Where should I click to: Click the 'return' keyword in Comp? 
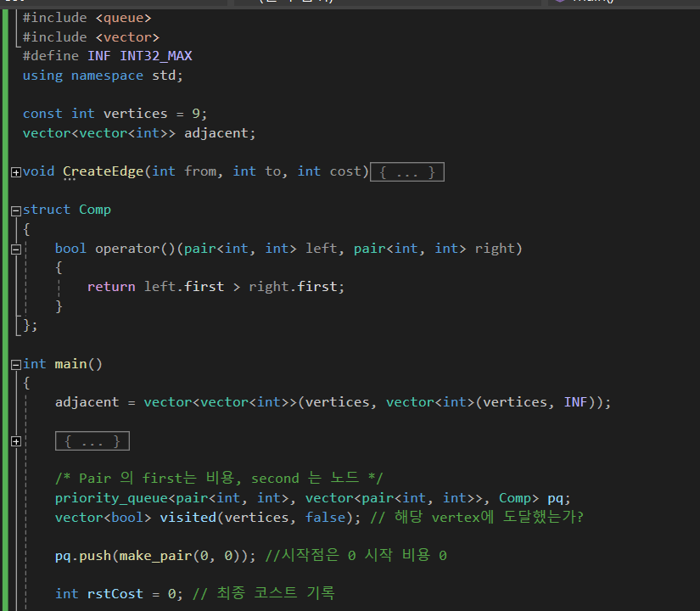(111, 287)
